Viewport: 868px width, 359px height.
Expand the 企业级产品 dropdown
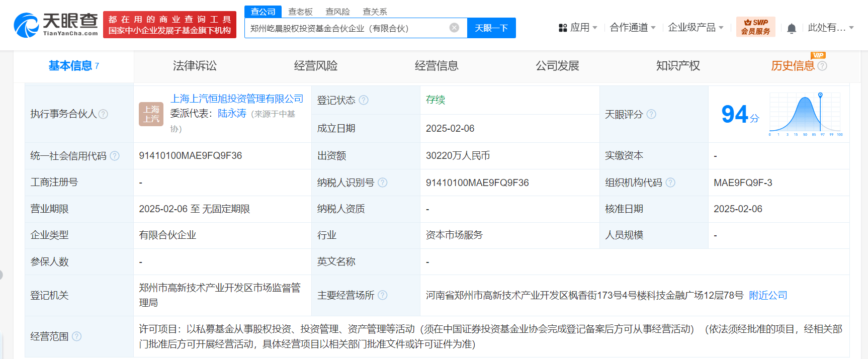pyautogui.click(x=696, y=28)
